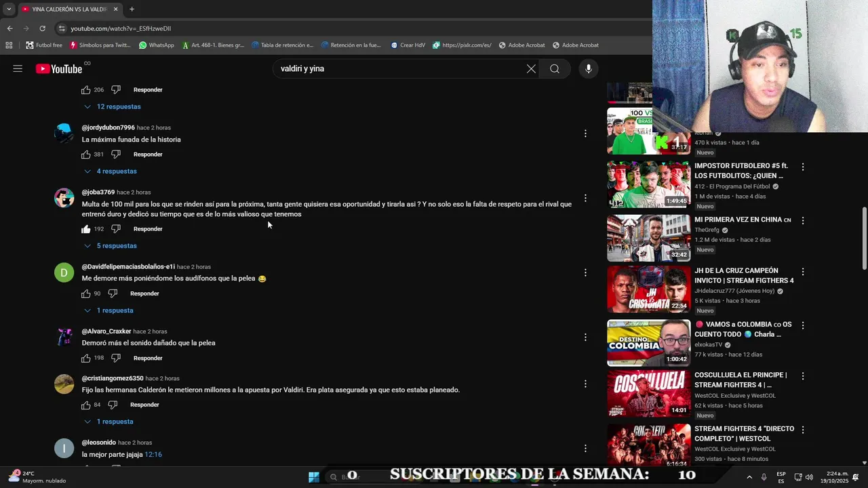This screenshot has height=488, width=868.
Task: Open the browser tab list dropdown
Action: (x=9, y=9)
